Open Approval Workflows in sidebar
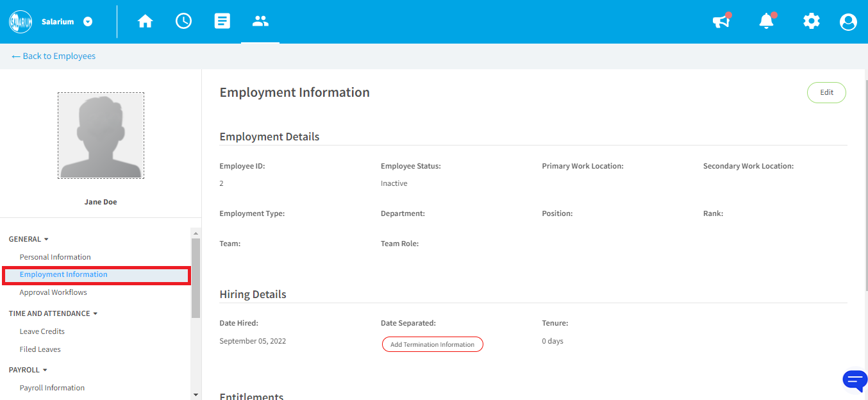The width and height of the screenshot is (868, 400). coord(53,292)
